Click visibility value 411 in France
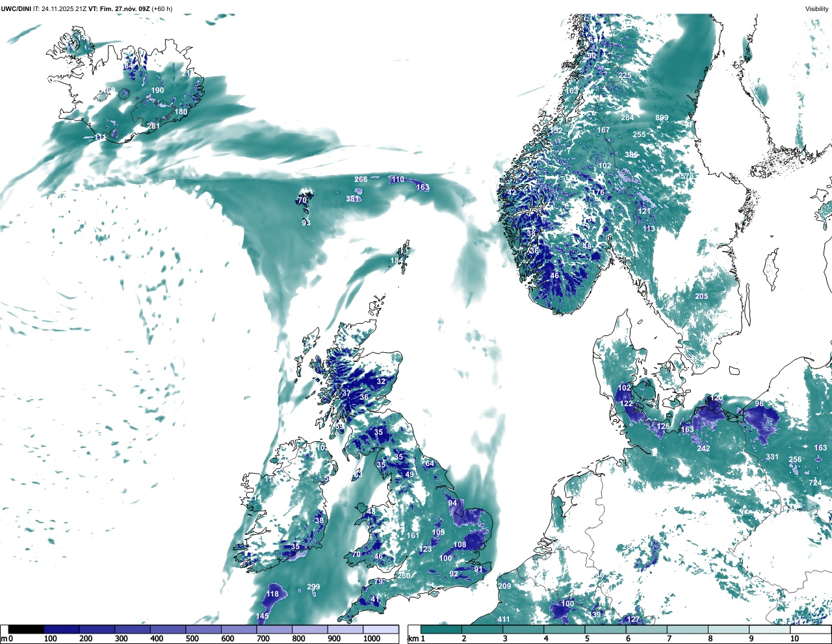 [x=504, y=619]
